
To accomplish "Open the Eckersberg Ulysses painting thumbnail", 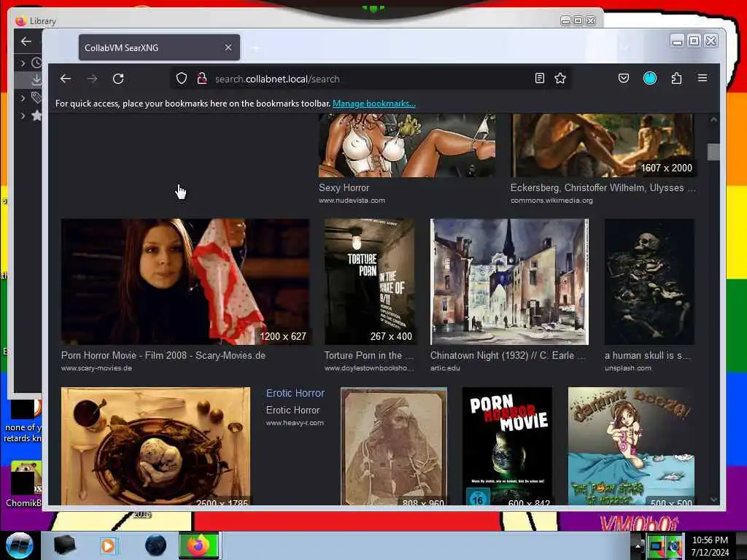I will point(603,145).
